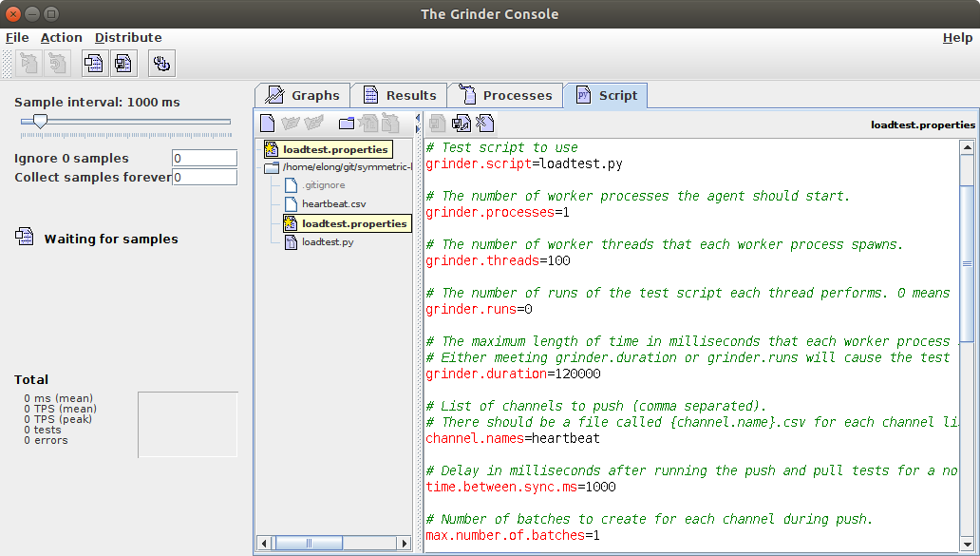Click the empty Total summary graph box
Screen dimensions: 980x556
click(x=187, y=425)
